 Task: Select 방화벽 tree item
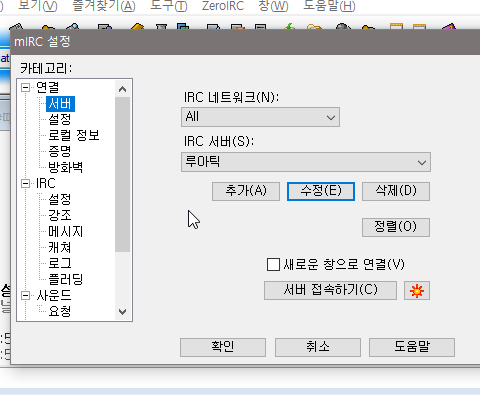pyautogui.click(x=66, y=167)
